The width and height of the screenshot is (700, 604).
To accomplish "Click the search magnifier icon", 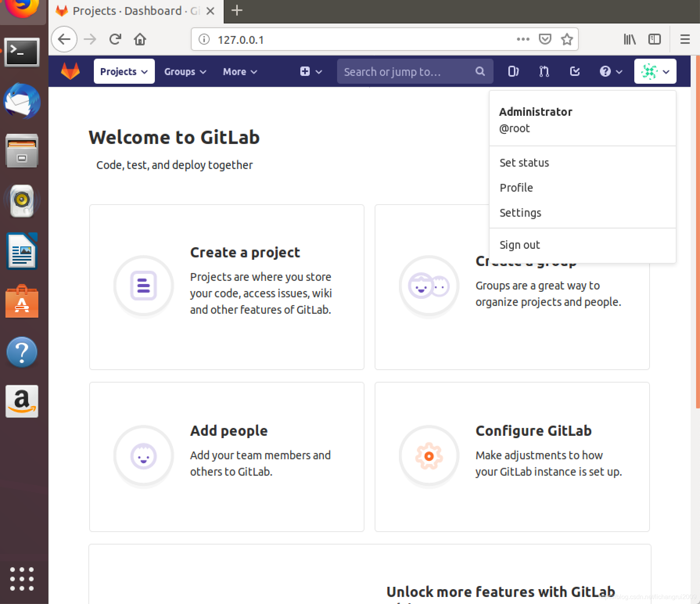I will click(480, 71).
